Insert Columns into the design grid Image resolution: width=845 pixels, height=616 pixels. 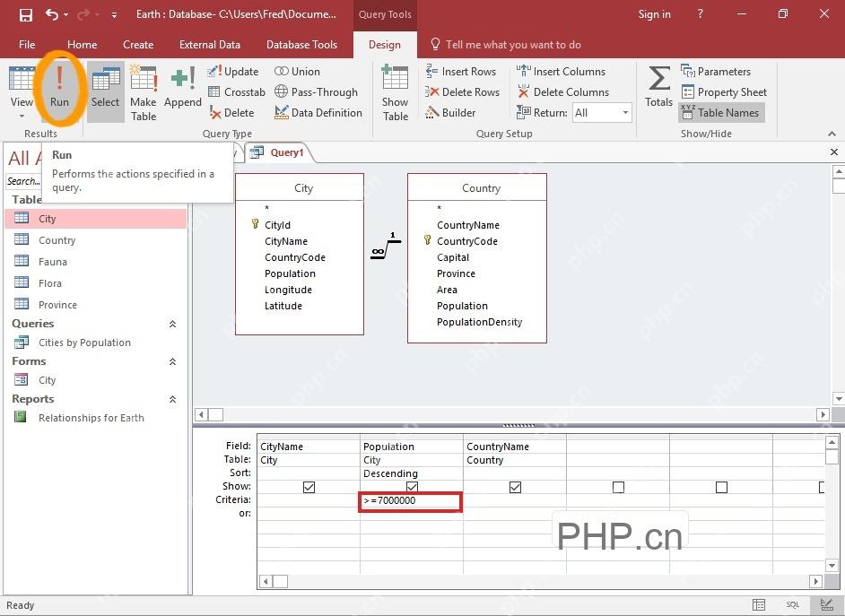point(561,71)
